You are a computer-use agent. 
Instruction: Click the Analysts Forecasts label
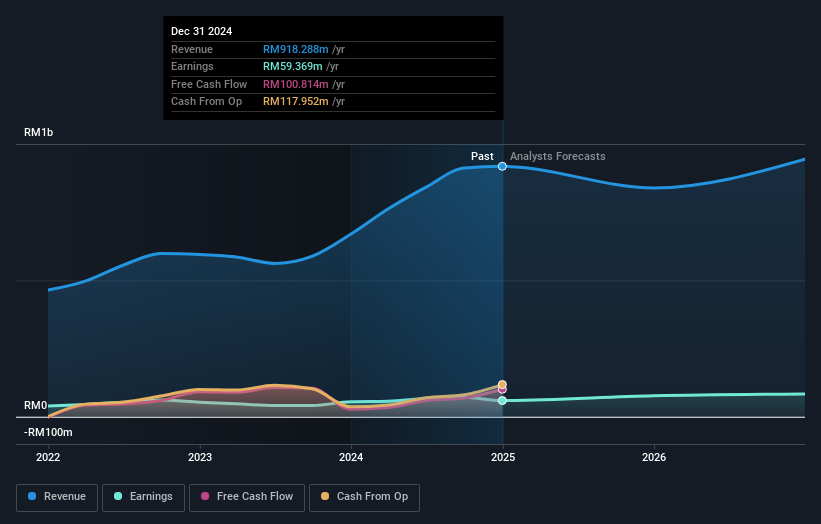point(558,157)
